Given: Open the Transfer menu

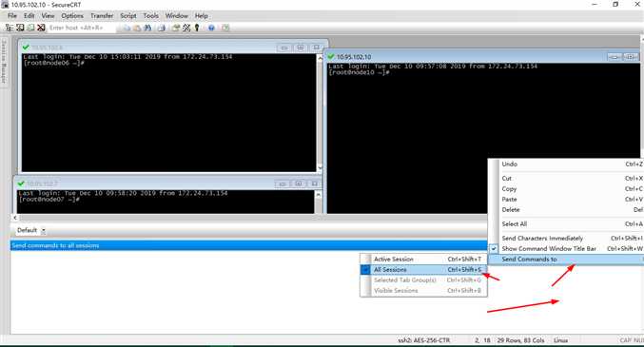Looking at the screenshot, I should tap(102, 15).
